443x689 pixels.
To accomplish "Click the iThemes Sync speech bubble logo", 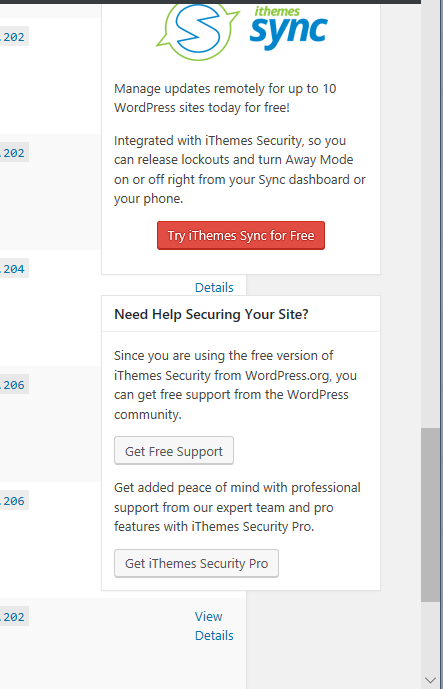I will 198,30.
